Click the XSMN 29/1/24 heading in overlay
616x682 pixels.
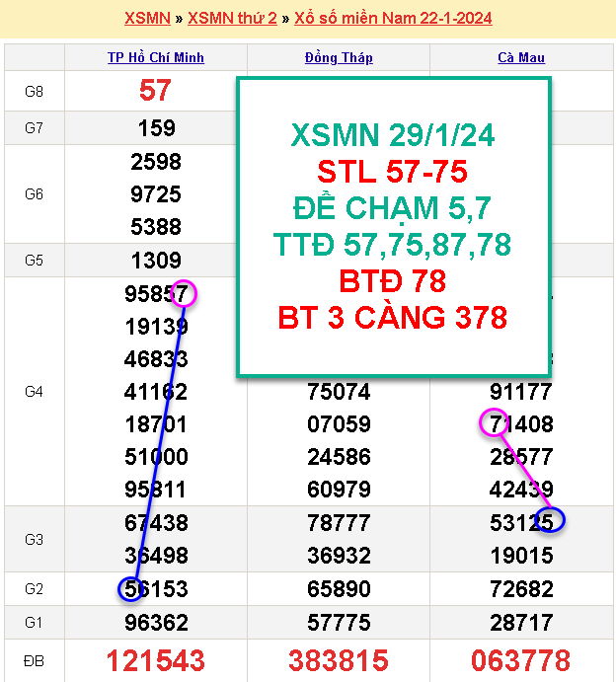393,136
